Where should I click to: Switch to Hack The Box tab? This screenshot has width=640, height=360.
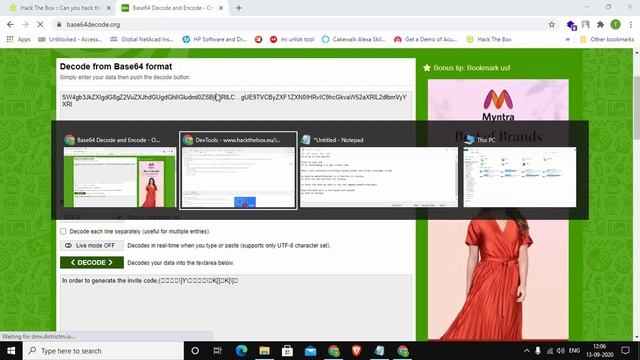click(60, 8)
